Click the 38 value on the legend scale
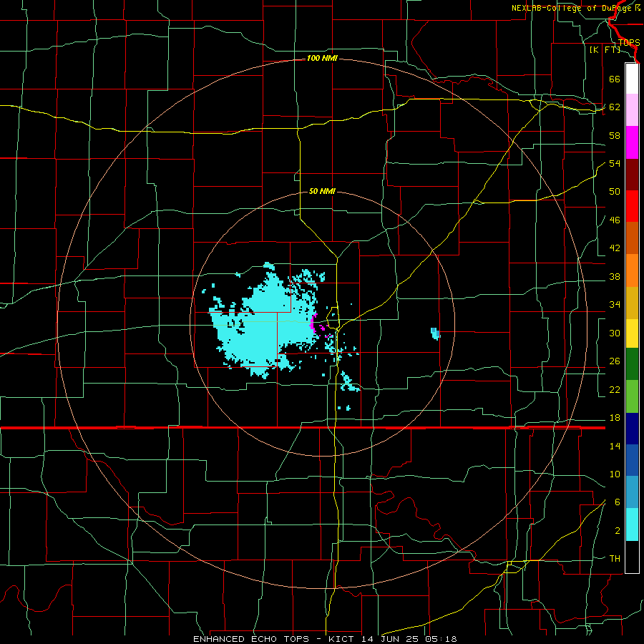The image size is (644, 644). [x=615, y=276]
